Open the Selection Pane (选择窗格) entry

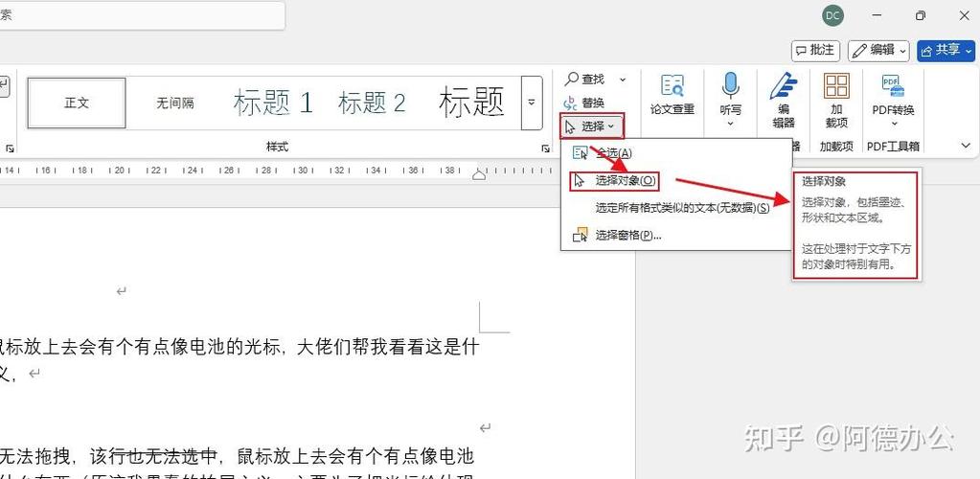[x=675, y=235]
